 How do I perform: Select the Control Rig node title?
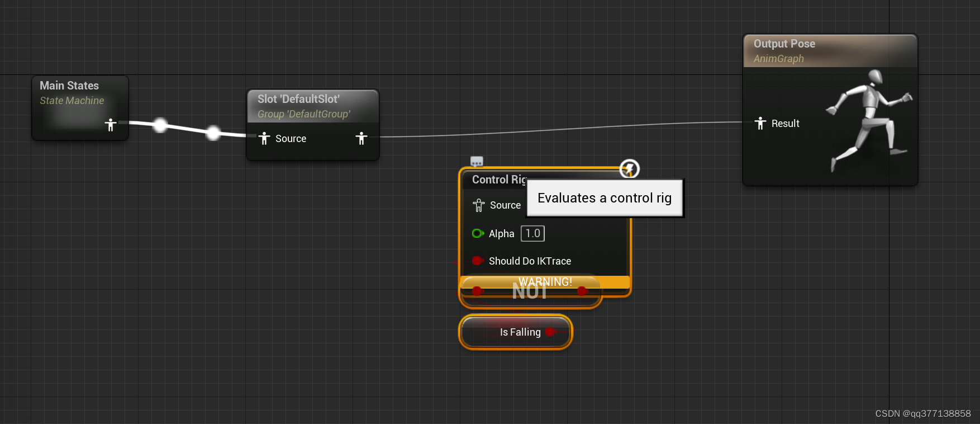pos(499,180)
